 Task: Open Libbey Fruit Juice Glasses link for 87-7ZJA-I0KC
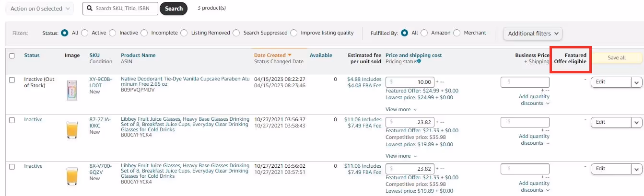[x=185, y=125]
